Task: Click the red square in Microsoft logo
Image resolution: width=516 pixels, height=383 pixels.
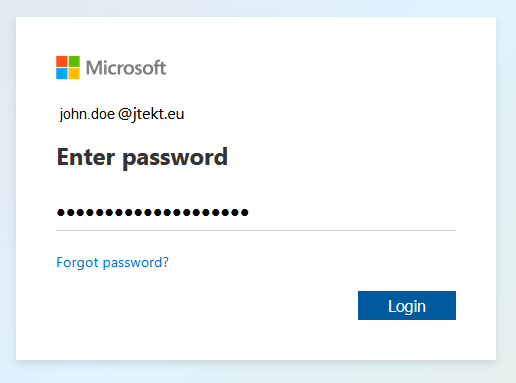Action: (62, 61)
